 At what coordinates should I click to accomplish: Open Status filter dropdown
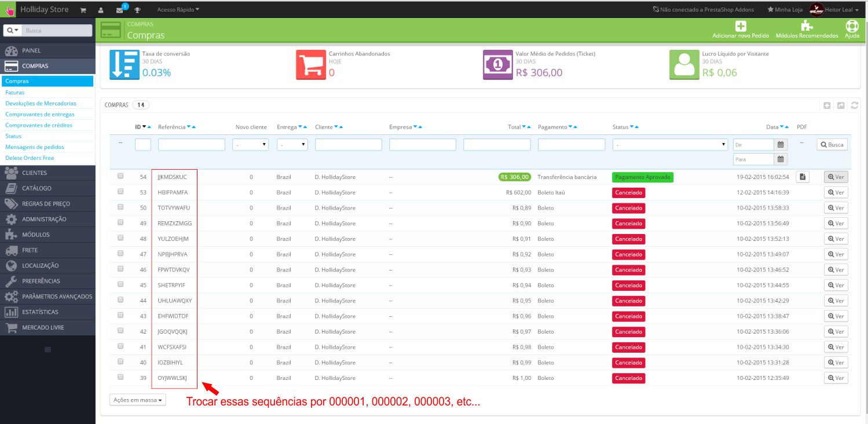point(670,145)
